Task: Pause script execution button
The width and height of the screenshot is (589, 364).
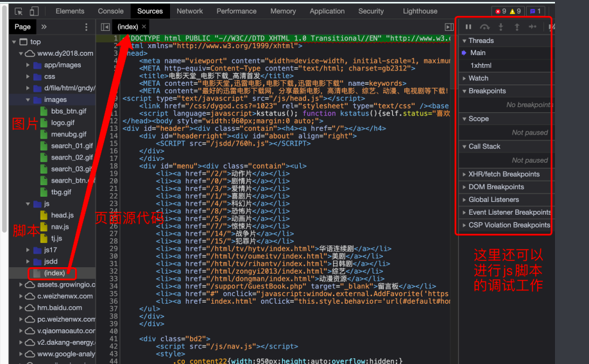Action: click(x=468, y=27)
